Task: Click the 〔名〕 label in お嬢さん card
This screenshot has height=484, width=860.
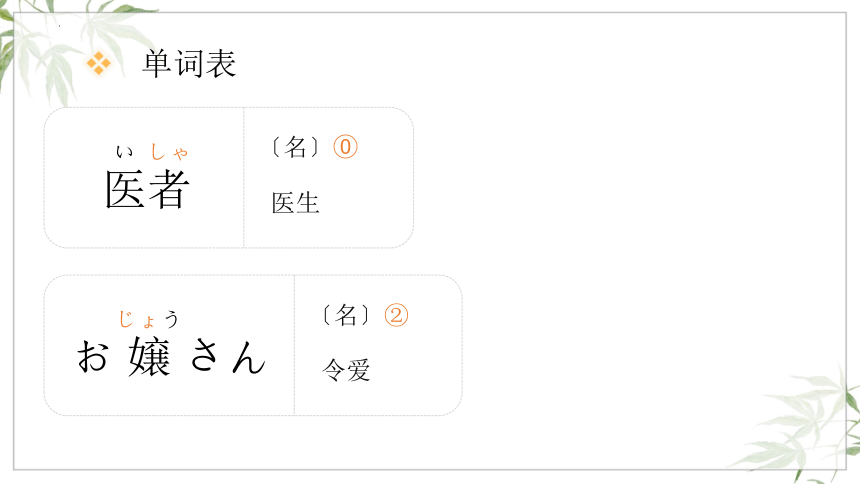Action: click(x=346, y=316)
